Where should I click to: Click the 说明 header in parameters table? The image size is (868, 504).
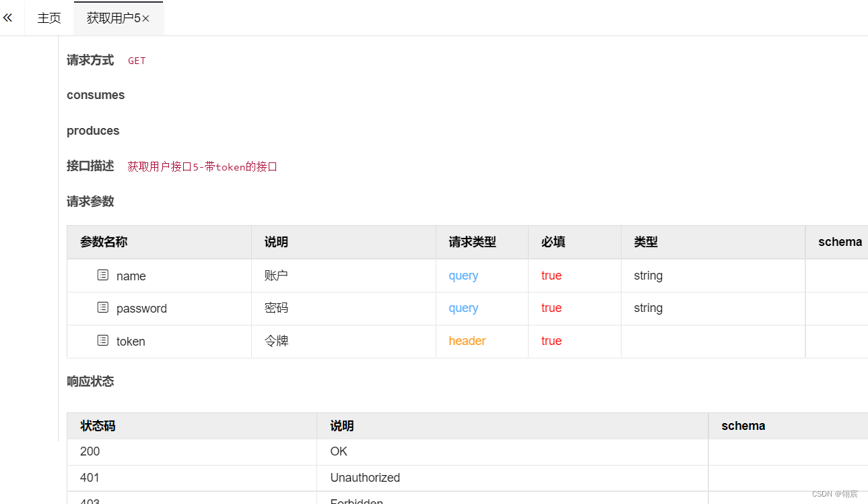point(276,242)
